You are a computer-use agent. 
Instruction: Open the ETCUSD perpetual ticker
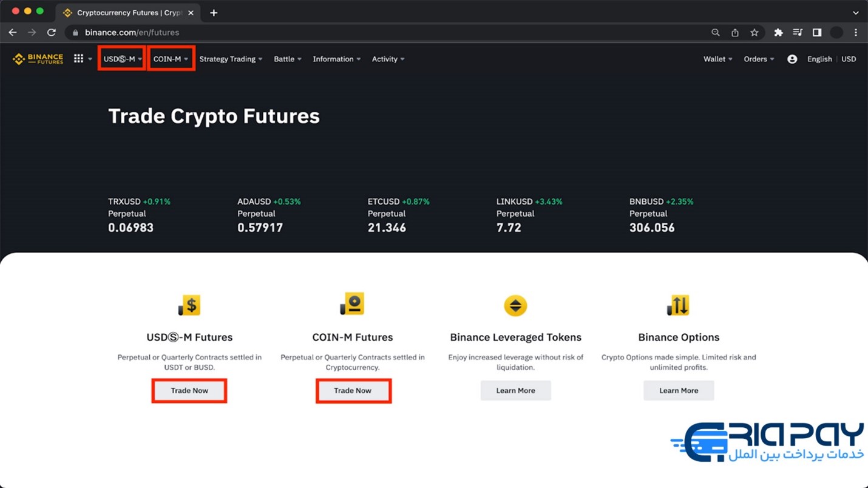pyautogui.click(x=399, y=216)
